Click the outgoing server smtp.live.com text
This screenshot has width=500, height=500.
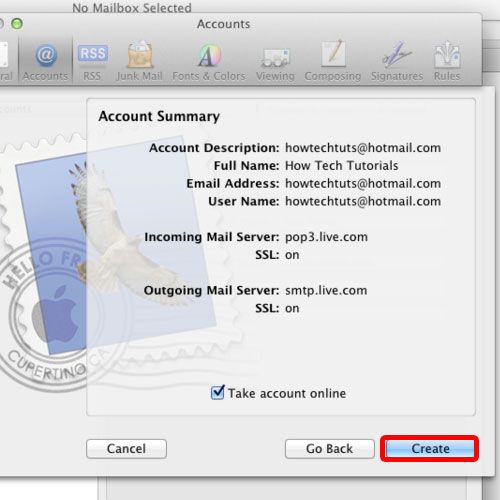tap(326, 290)
